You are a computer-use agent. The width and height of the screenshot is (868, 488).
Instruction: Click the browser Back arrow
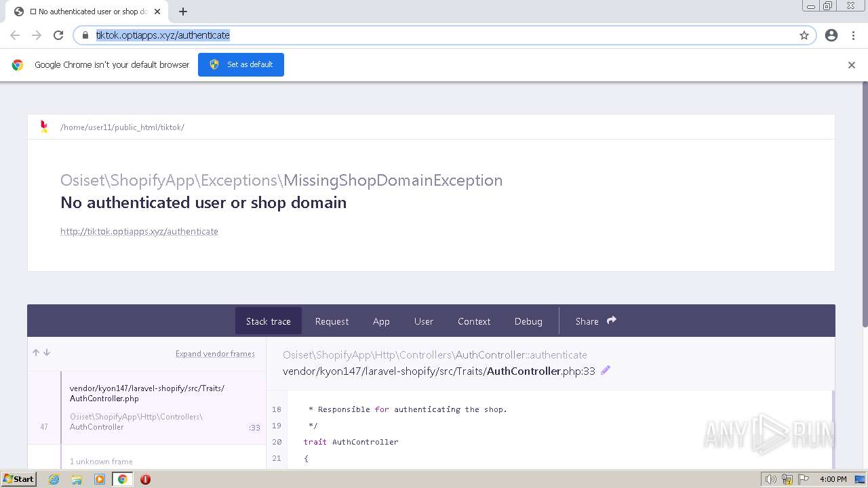coord(15,35)
